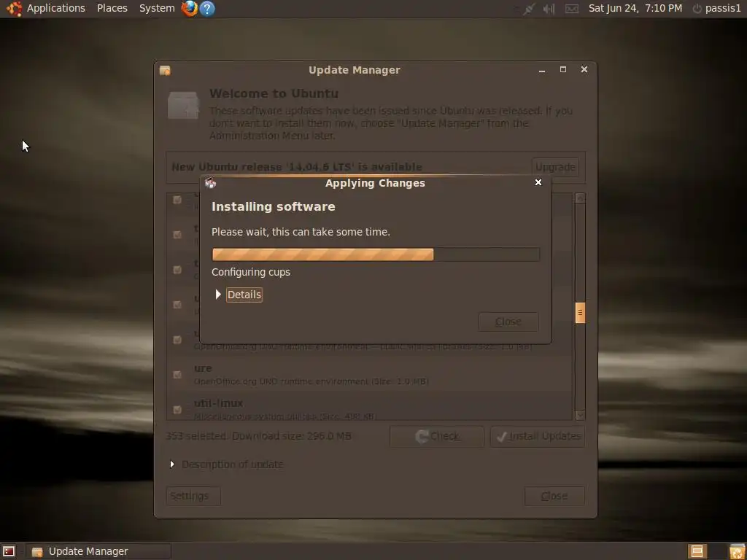Screen dimensions: 747x560
Task: Click the power icon beside passis1
Action: point(697,9)
